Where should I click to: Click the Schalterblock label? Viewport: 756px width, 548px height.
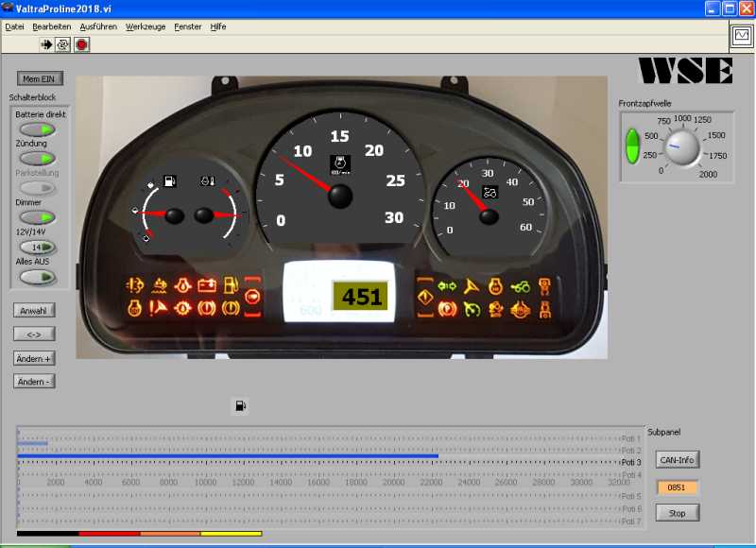[x=32, y=97]
